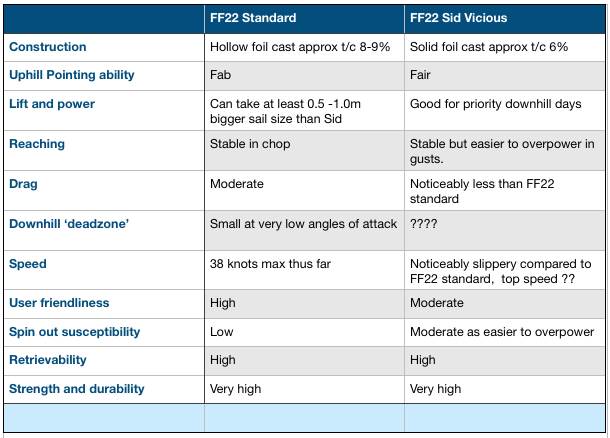610x438 pixels.
Task: Click the 'User friendliness' row label
Action: 59,303
